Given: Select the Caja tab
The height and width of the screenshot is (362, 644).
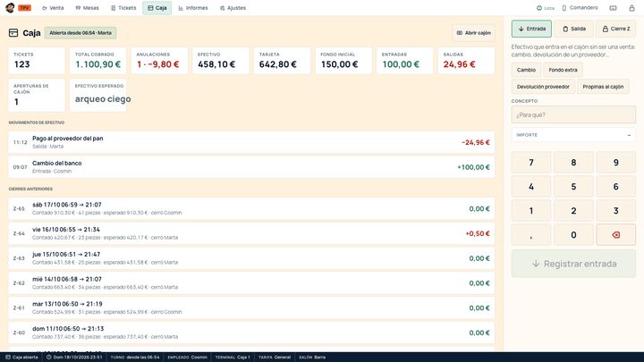Looking at the screenshot, I should (x=157, y=8).
